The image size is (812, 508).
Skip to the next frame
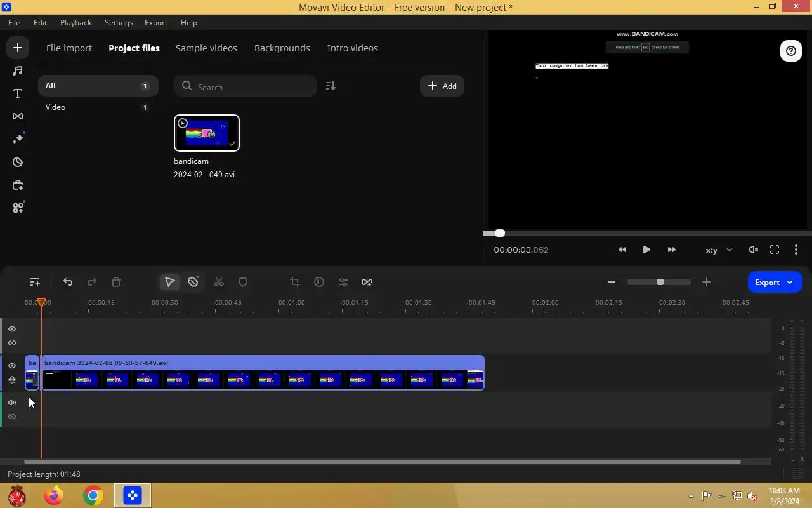point(671,250)
